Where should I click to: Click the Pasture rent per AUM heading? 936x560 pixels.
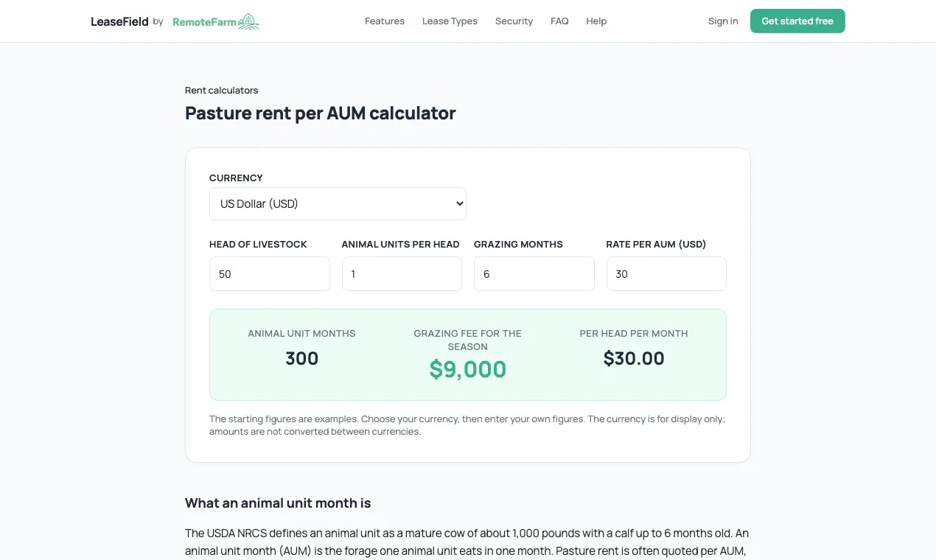[321, 113]
